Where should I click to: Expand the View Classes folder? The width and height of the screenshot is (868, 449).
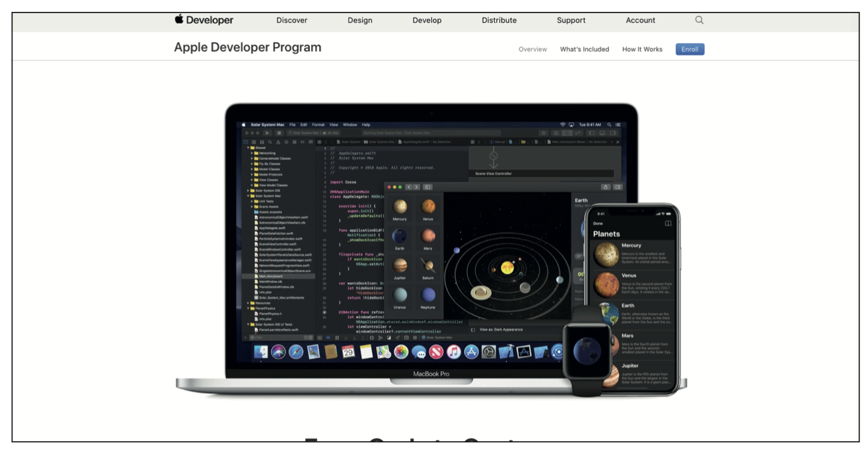252,180
